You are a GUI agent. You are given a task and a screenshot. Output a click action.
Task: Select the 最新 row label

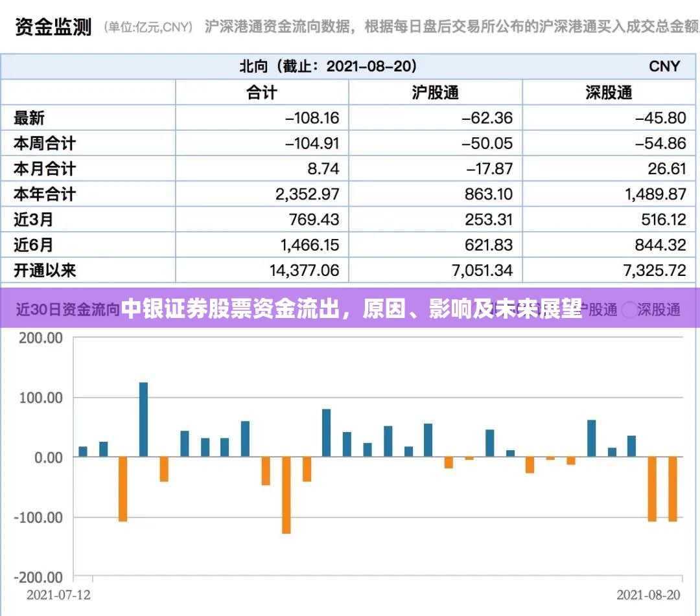tap(29, 118)
